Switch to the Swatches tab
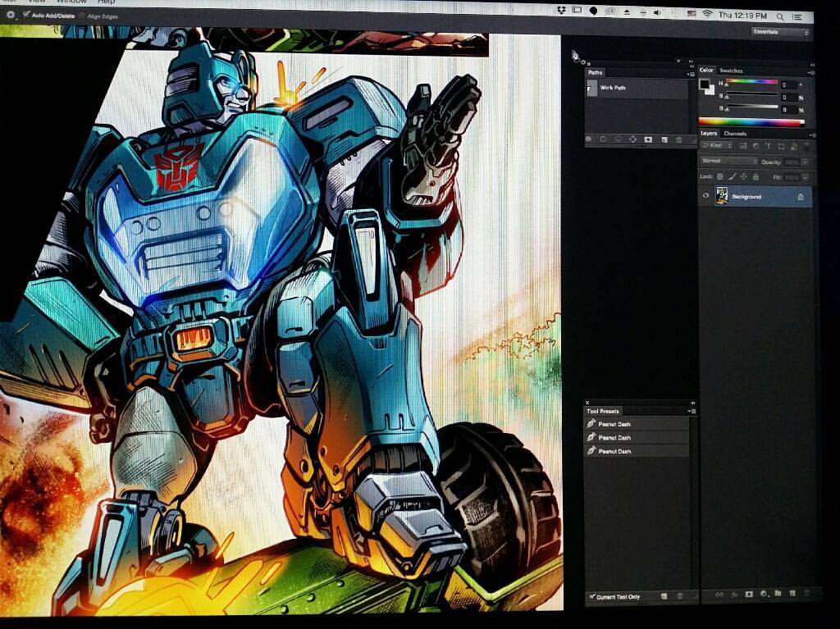This screenshot has height=629, width=840. point(731,71)
